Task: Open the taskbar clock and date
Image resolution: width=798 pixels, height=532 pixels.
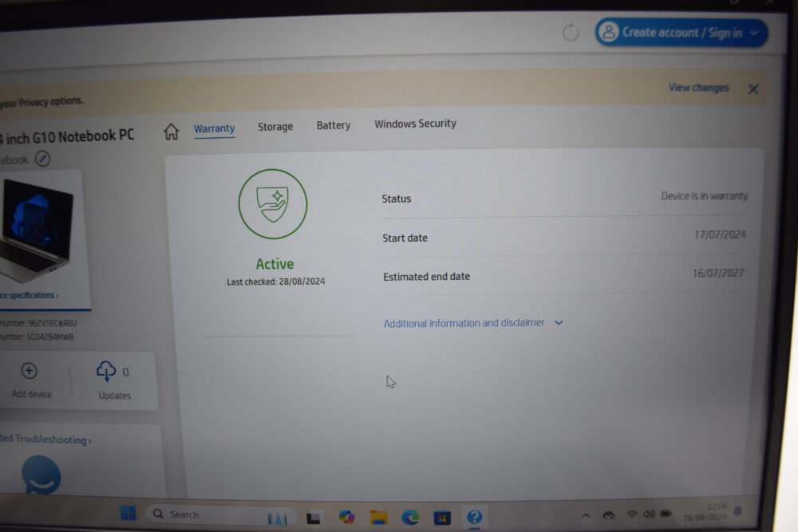Action: [x=705, y=512]
